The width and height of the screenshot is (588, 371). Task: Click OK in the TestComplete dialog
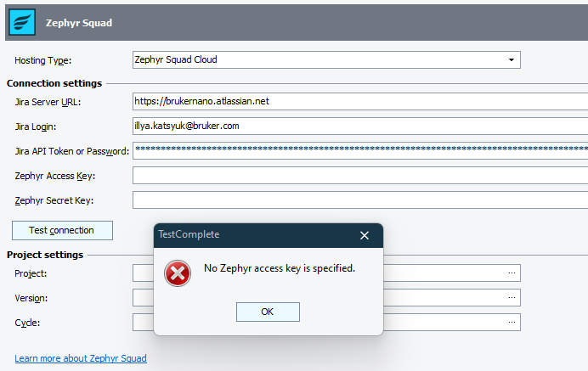(x=268, y=312)
